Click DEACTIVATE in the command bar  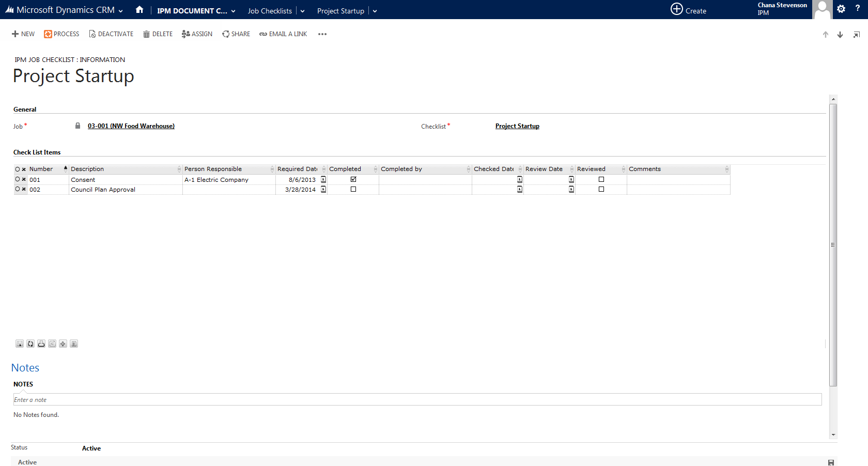[111, 34]
